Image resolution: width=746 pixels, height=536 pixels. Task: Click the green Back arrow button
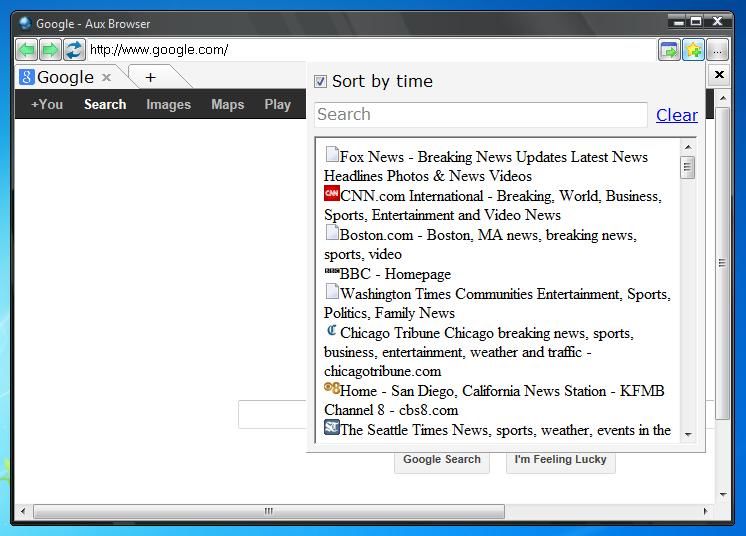(27, 50)
